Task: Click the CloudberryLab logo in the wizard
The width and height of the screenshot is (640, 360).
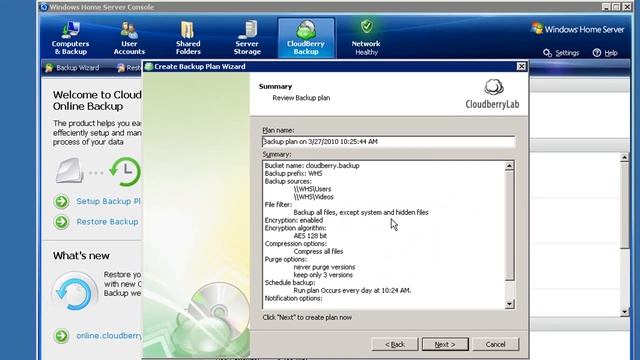Action: click(492, 94)
